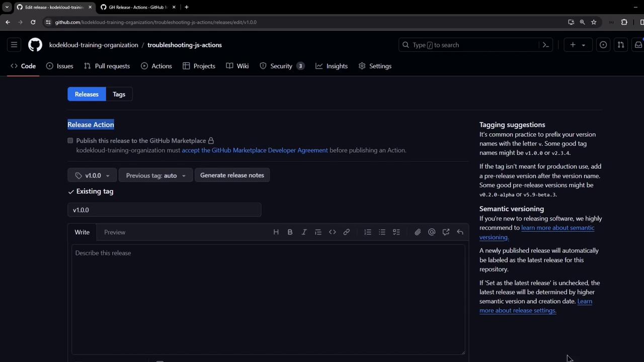Apply bold formatting in the editor

[290, 232]
